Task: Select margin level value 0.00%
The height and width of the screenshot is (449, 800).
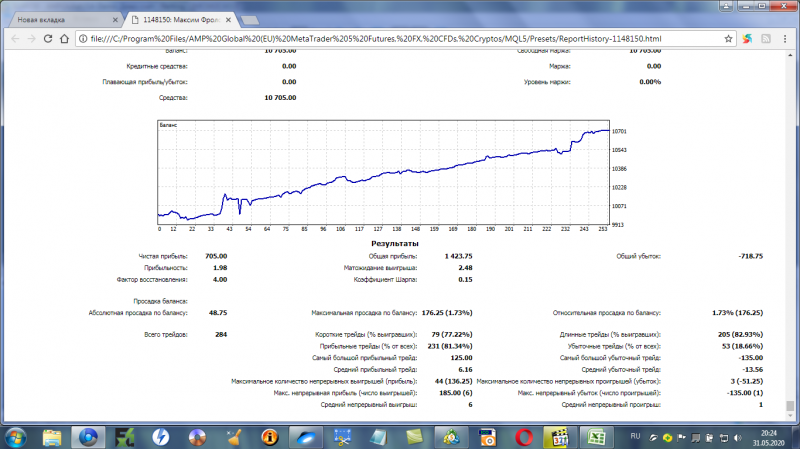Action: pyautogui.click(x=650, y=82)
